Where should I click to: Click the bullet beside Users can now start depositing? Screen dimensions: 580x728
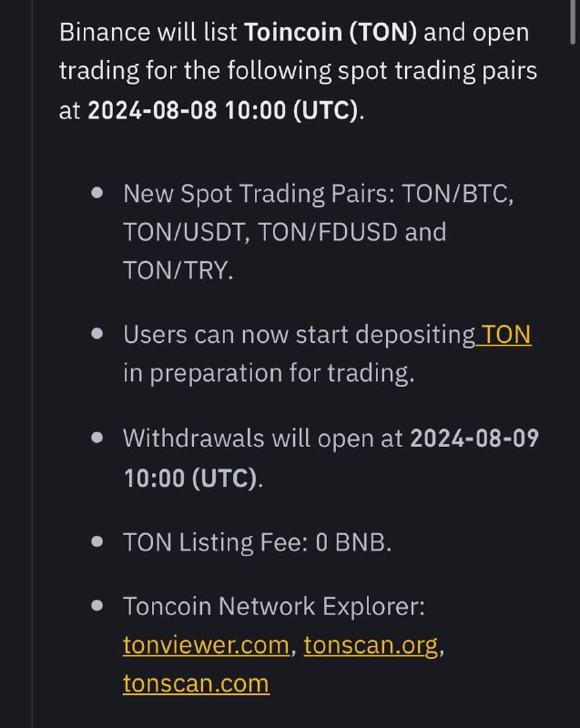97,334
